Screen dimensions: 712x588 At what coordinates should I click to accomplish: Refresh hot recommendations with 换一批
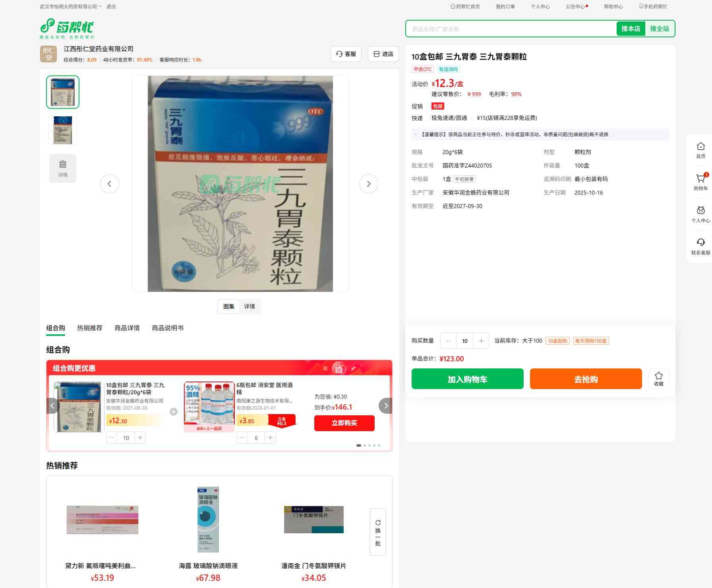[377, 532]
